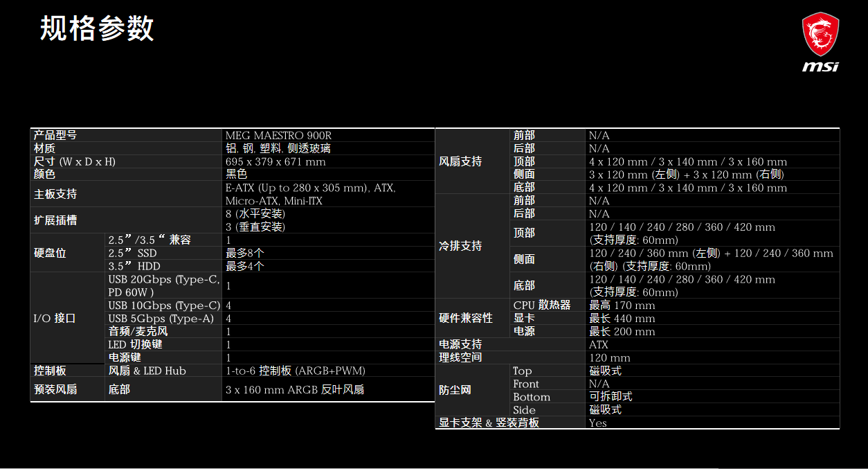Click the "ATX" value in 电源支持 row

click(x=599, y=345)
